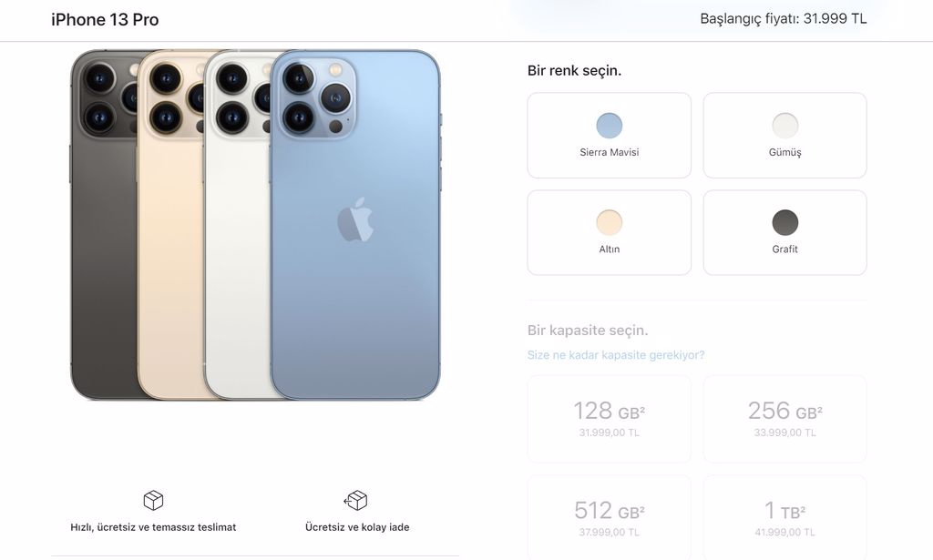Click the gold color swatch circle

click(x=610, y=222)
